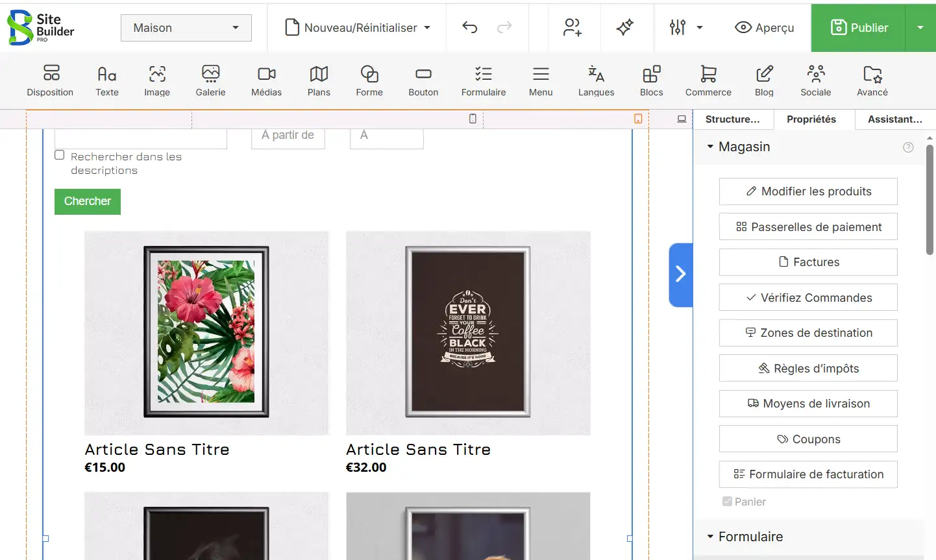Switch to the Structure tab
936x560 pixels.
[732, 119]
